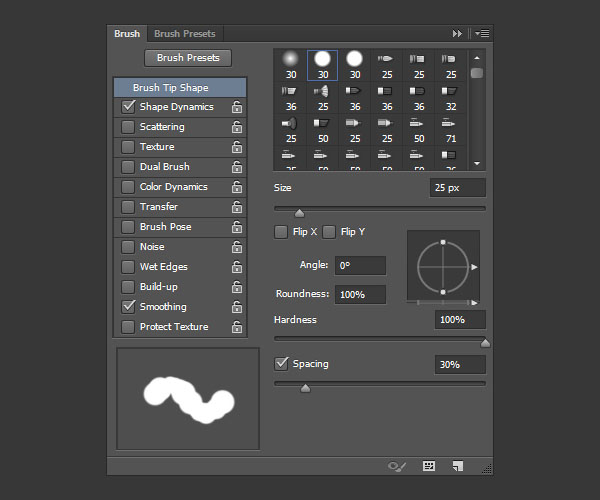Enable the Flip X checkbox
600x500 pixels.
[282, 232]
